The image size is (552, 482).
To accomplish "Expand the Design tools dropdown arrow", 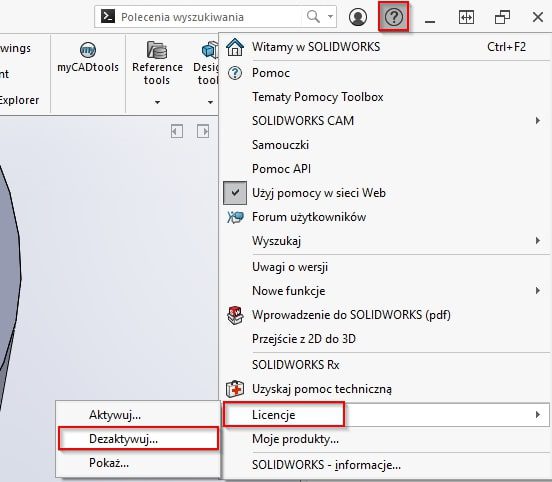I will click(x=210, y=102).
